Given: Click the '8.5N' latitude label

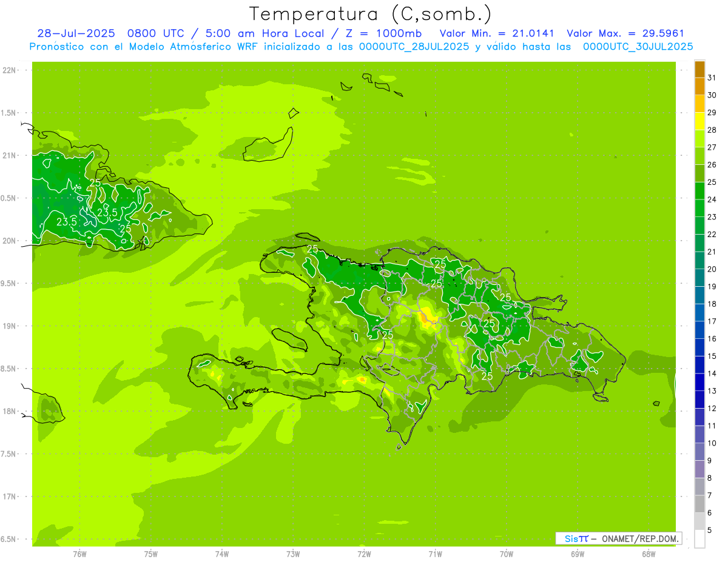Looking at the screenshot, I should coord(8,369).
